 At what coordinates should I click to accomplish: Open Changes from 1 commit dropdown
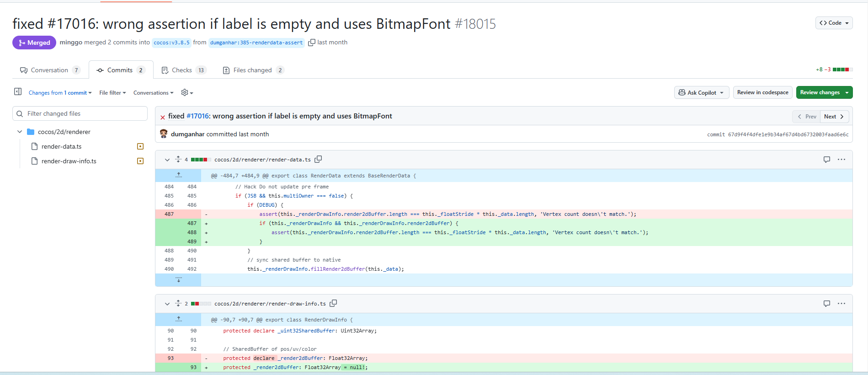click(60, 93)
